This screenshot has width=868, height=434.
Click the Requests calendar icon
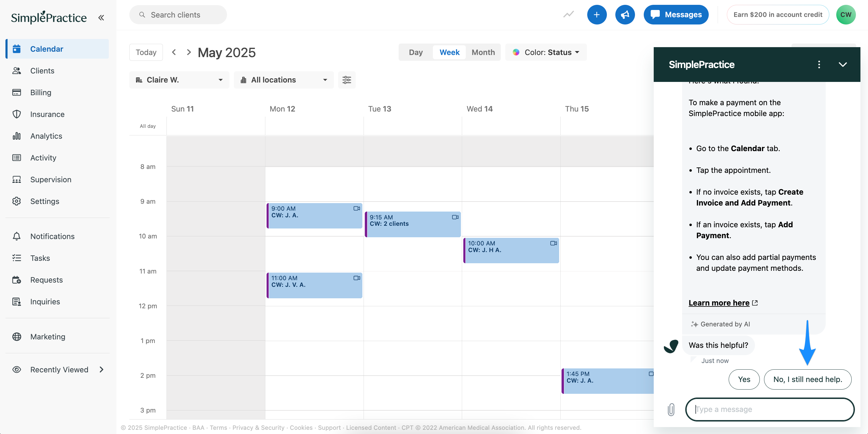[17, 280]
